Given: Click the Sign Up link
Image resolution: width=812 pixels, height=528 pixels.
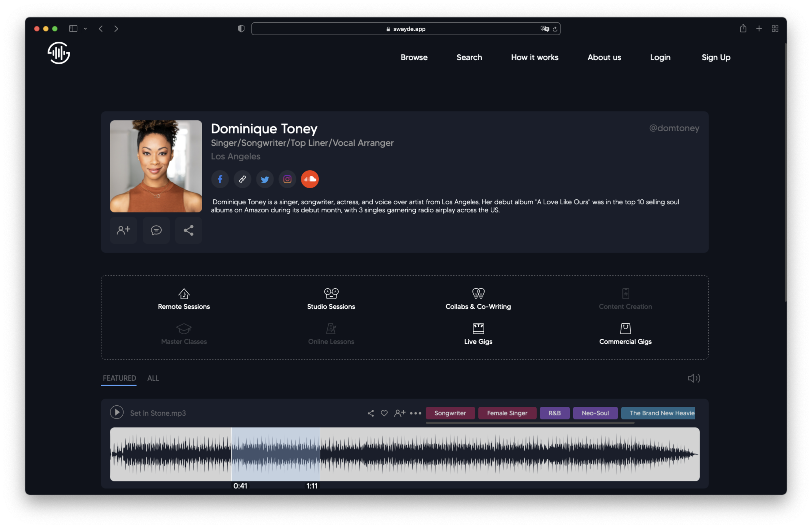Looking at the screenshot, I should pos(715,57).
